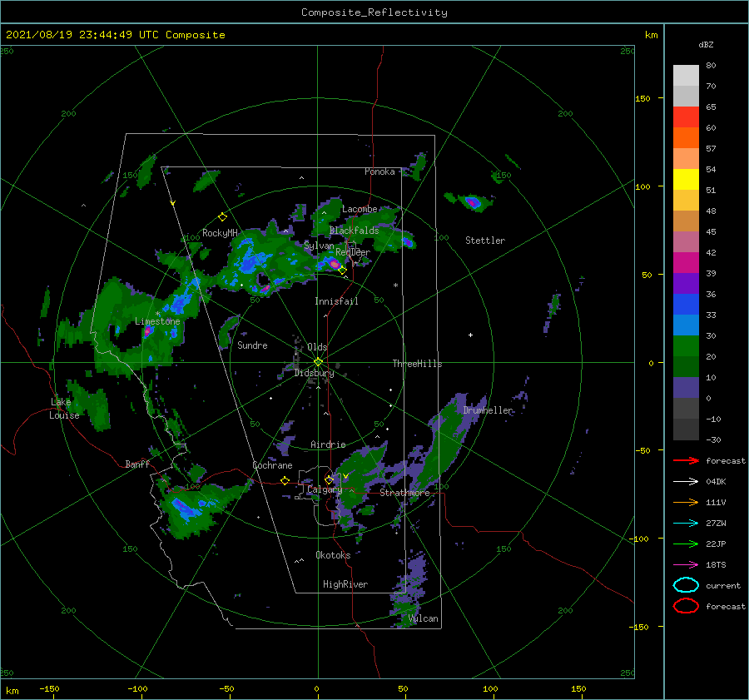Click the 18TS legend label

pos(716,565)
